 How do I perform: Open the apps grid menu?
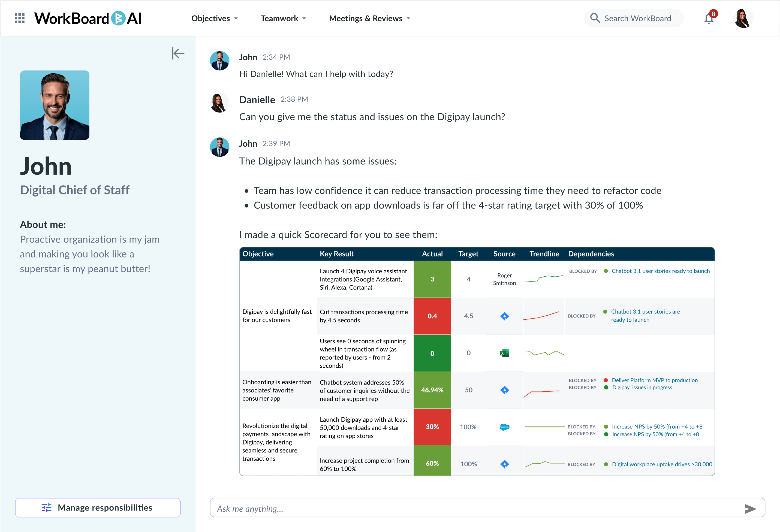(19, 18)
